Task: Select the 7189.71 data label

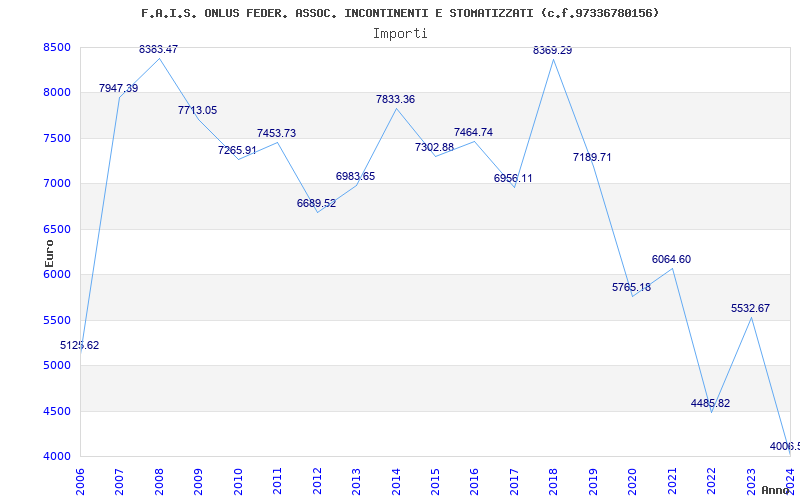Action: [x=592, y=157]
